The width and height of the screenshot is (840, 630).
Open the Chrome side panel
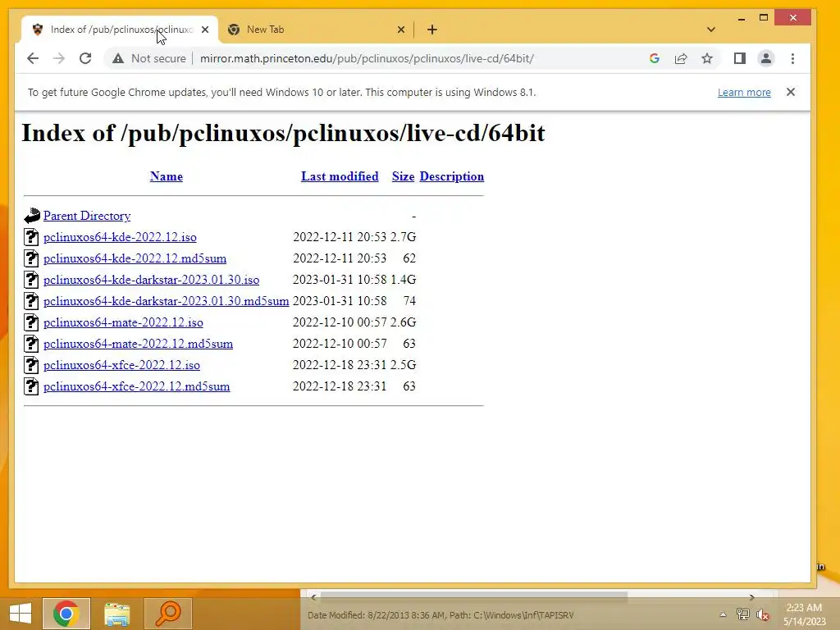(740, 58)
